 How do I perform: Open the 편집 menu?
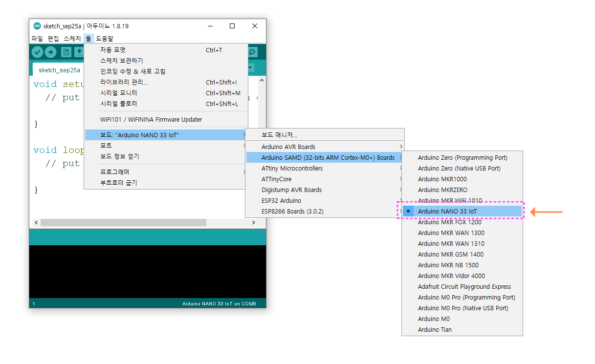(x=53, y=38)
